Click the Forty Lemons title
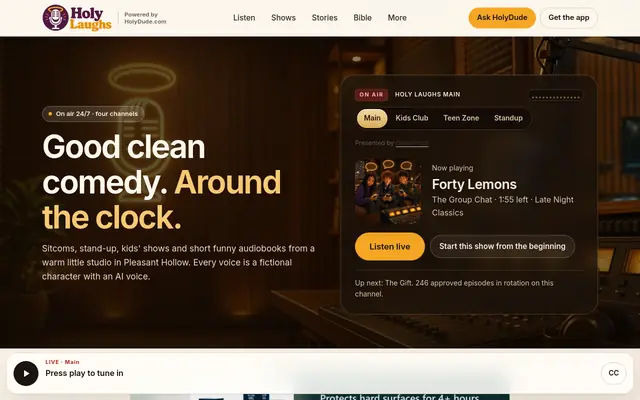Screen dimensions: 640x400 tap(474, 184)
